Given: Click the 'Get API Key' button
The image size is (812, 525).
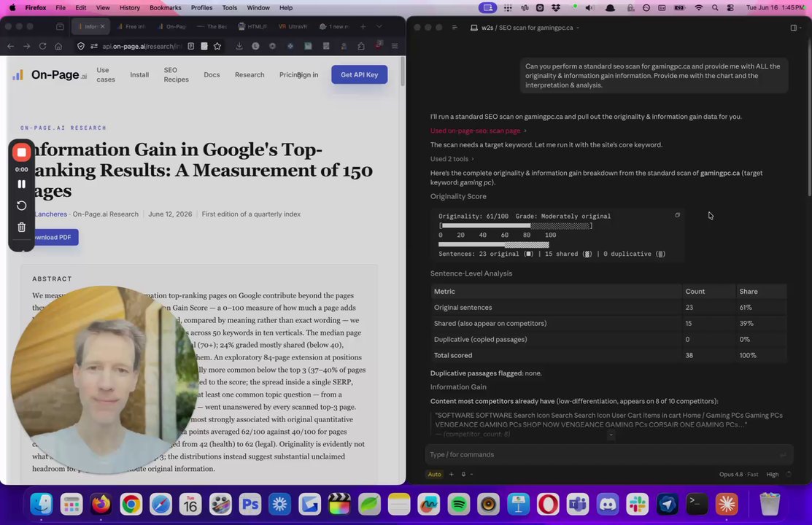Looking at the screenshot, I should [360, 74].
